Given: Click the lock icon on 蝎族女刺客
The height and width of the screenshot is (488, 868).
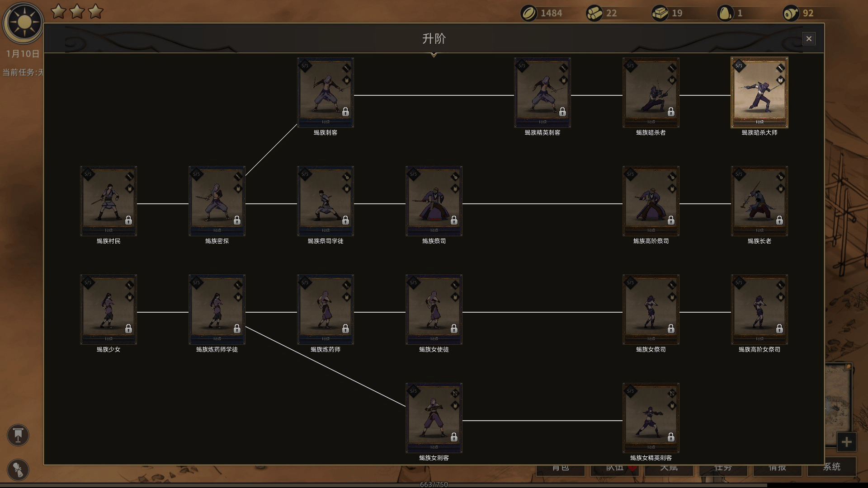Looking at the screenshot, I should click(x=454, y=437).
